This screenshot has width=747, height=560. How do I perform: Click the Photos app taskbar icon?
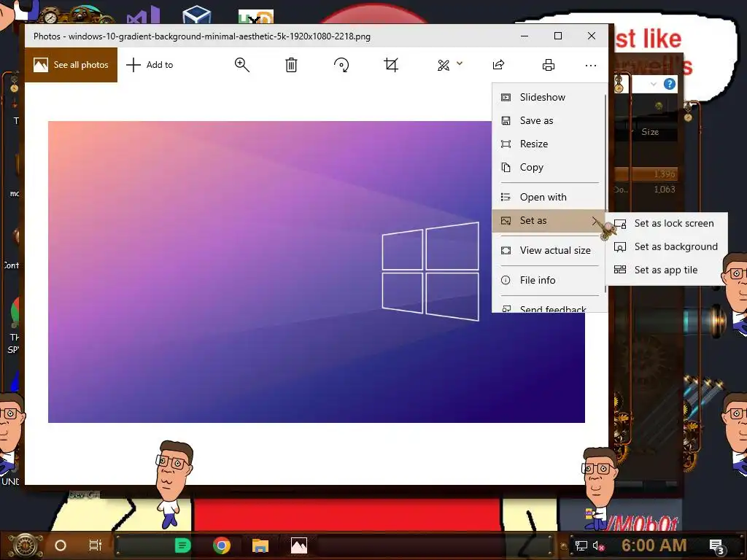[x=299, y=545]
